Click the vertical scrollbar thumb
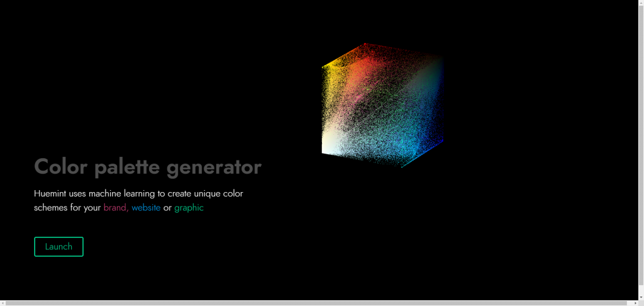644x306 pixels. point(641,145)
